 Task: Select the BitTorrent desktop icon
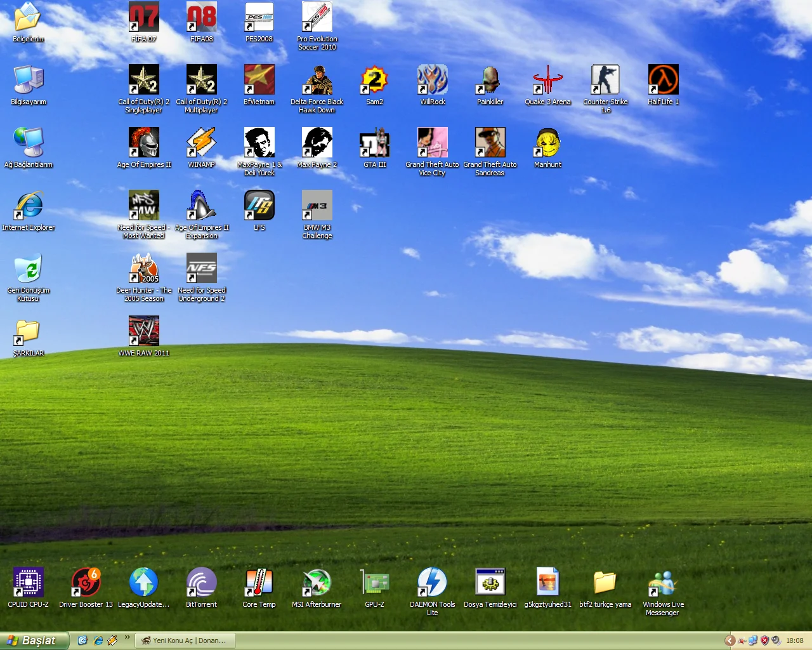pyautogui.click(x=201, y=583)
